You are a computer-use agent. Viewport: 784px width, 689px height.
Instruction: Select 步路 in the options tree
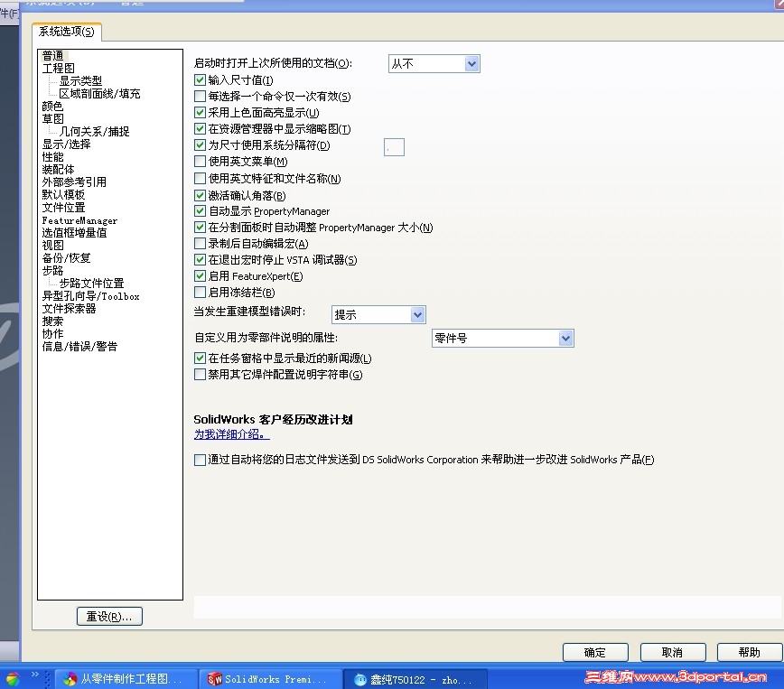[x=53, y=271]
